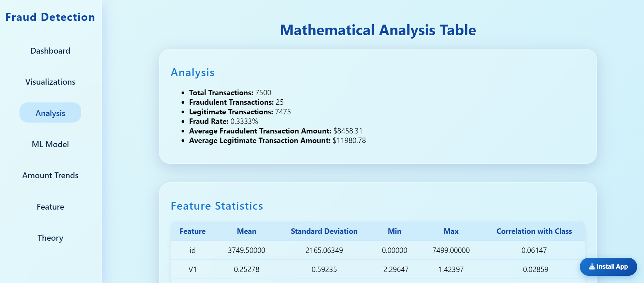This screenshot has height=283, width=644.
Task: Click Average Fraudulent Transaction Amount line
Action: point(276,131)
